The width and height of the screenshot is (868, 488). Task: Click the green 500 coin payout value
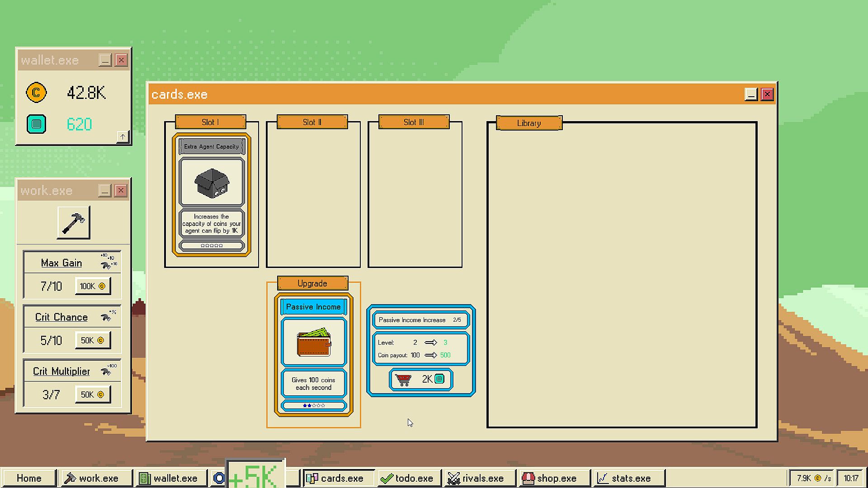coord(445,355)
